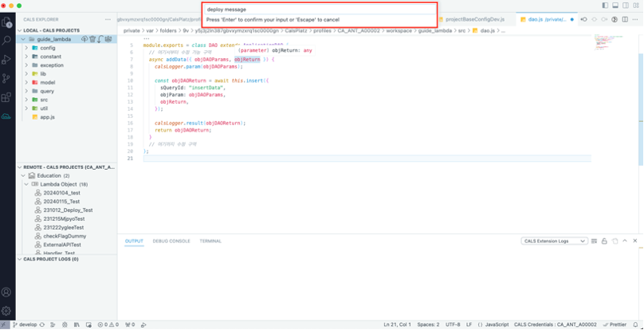The width and height of the screenshot is (644, 330).
Task: Go to next change icon in editor toolbar
Action: pyautogui.click(x=604, y=19)
